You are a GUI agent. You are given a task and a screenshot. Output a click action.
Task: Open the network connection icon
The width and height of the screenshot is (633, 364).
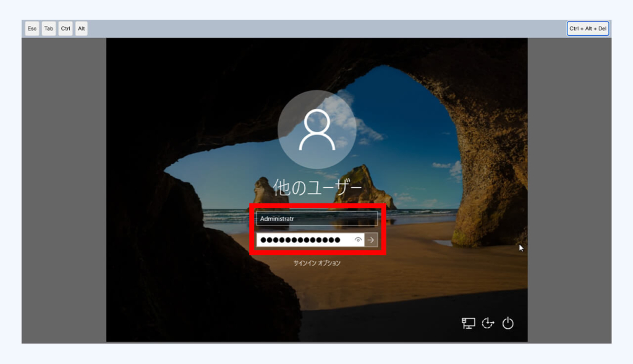coord(469,323)
